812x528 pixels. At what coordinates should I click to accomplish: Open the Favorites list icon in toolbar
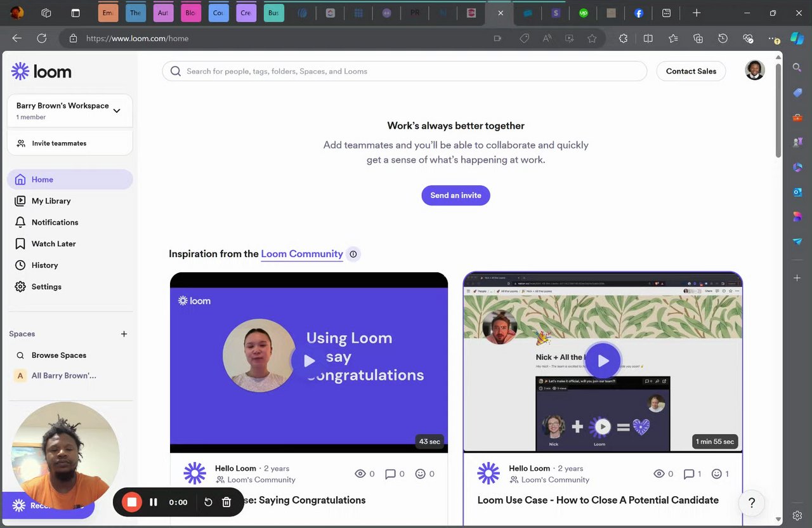(x=673, y=38)
